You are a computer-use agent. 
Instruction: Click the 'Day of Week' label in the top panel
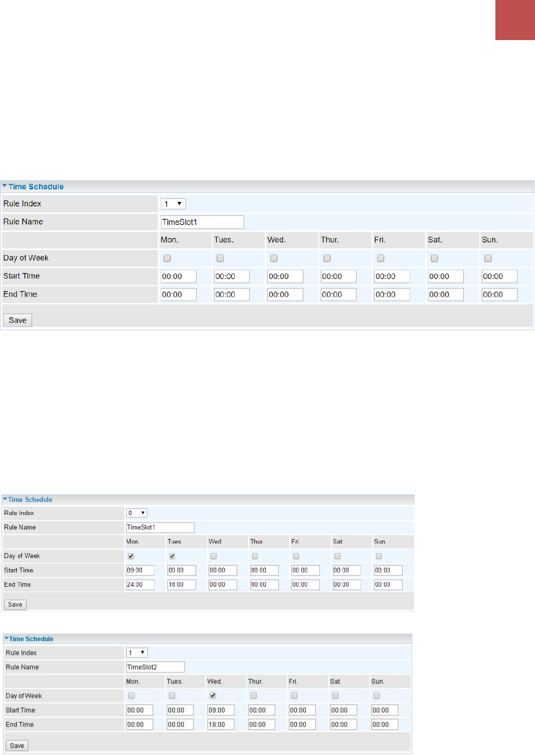[x=26, y=258]
